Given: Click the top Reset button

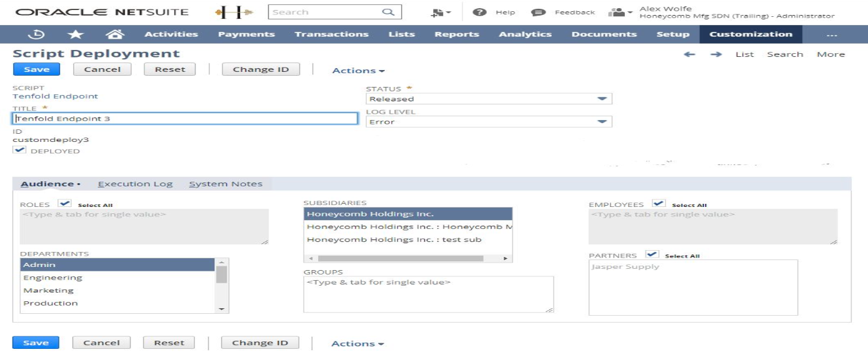Looking at the screenshot, I should pyautogui.click(x=170, y=69).
